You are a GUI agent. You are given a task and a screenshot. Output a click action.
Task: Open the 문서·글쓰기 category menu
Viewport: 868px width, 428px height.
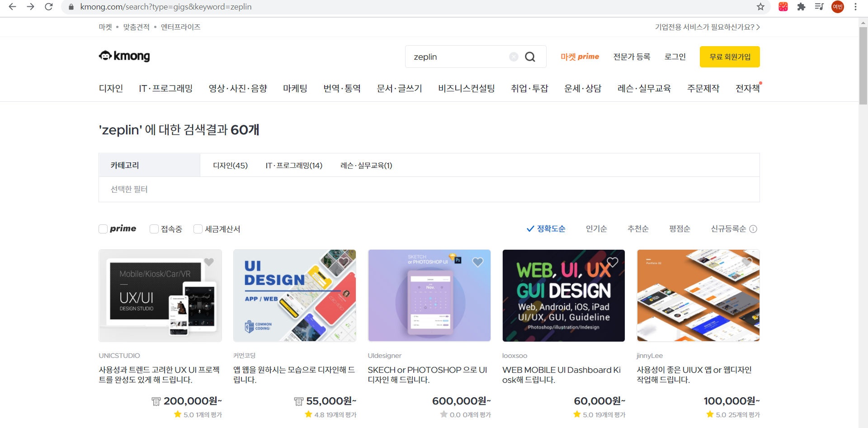(399, 88)
